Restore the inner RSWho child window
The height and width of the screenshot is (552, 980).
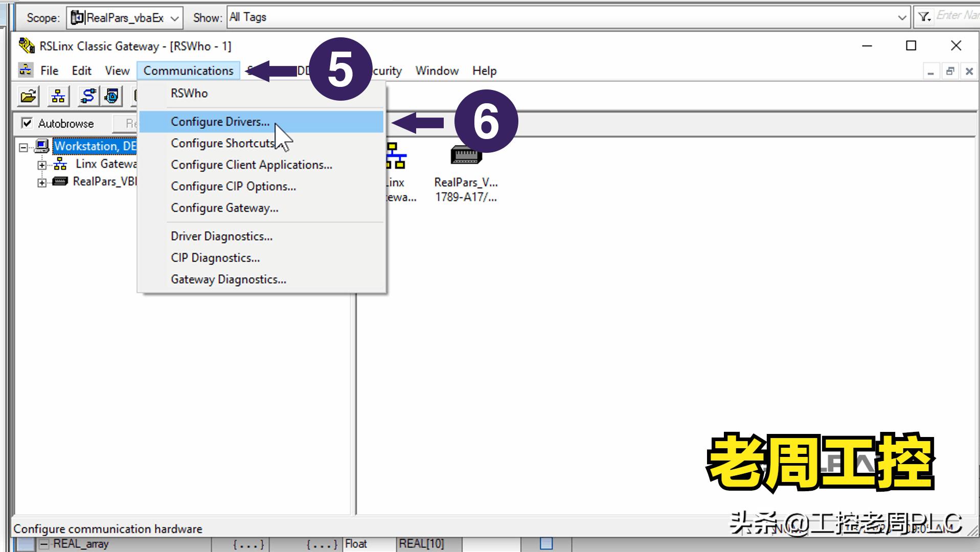coord(950,72)
